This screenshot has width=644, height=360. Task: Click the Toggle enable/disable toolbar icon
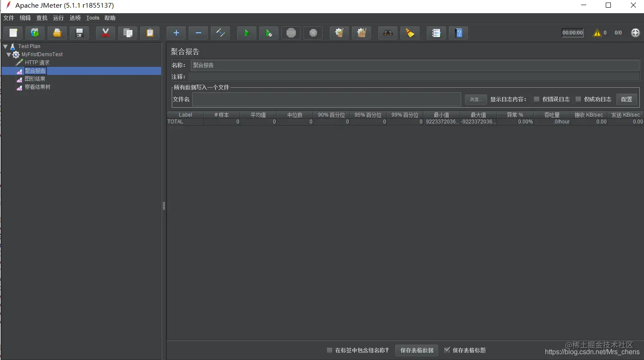[x=220, y=33]
